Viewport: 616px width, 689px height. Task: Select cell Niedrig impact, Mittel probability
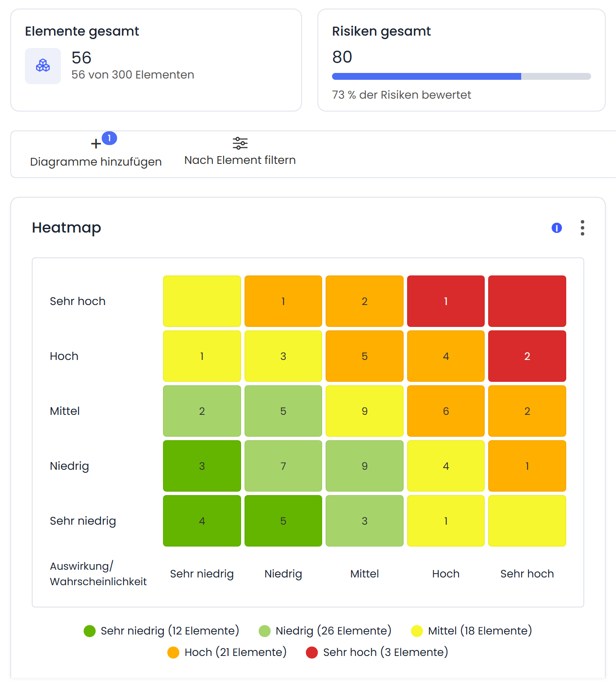[365, 466]
